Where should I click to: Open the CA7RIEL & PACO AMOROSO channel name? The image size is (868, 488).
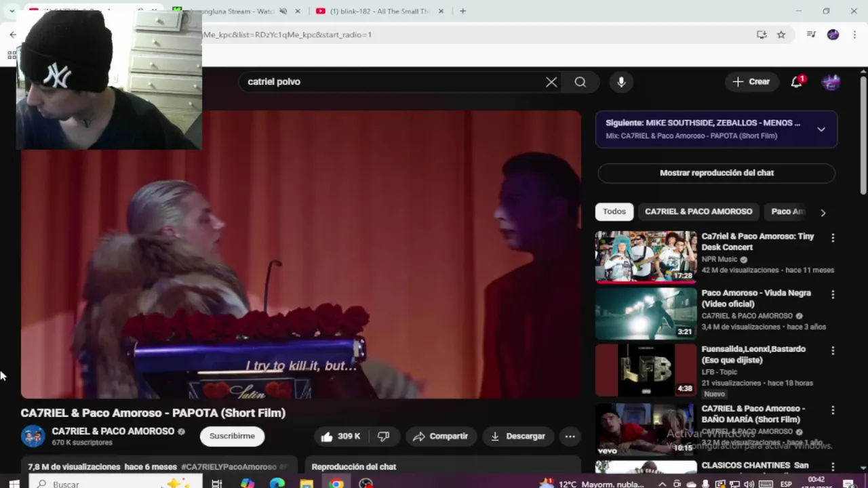[113, 431]
